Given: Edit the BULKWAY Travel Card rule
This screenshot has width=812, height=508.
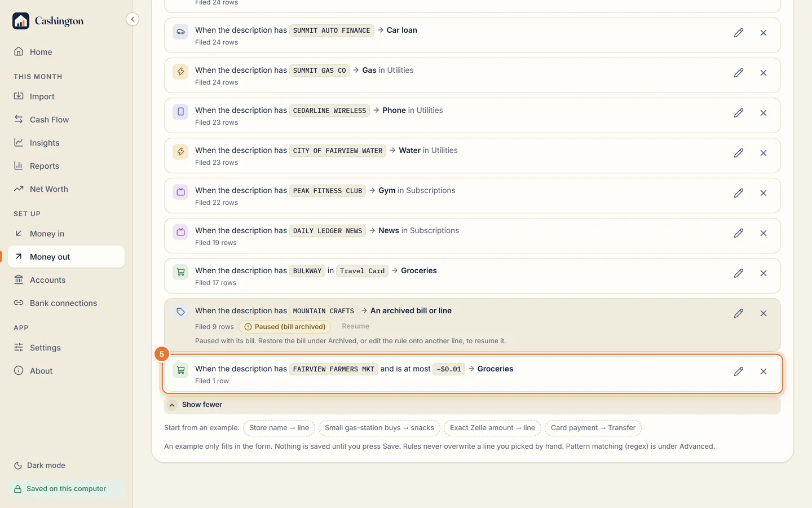Looking at the screenshot, I should click(739, 273).
